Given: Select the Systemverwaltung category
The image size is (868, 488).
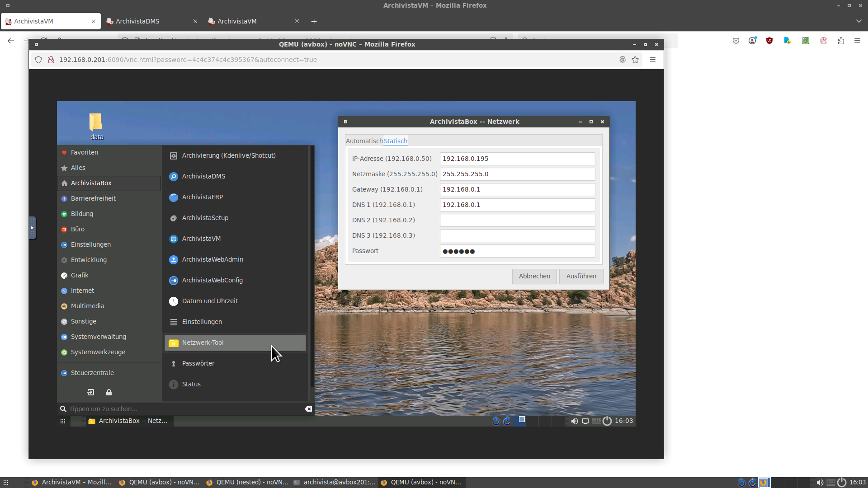Looking at the screenshot, I should [98, 337].
